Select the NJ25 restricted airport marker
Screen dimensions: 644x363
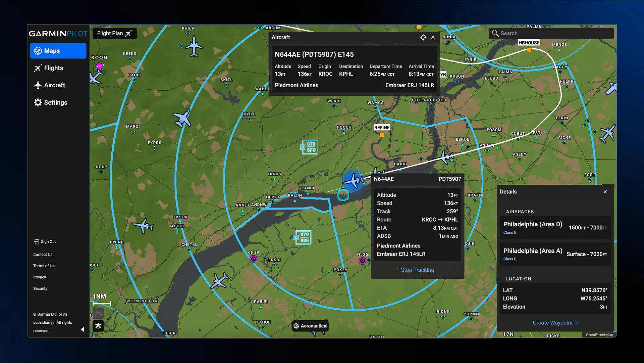(362, 261)
